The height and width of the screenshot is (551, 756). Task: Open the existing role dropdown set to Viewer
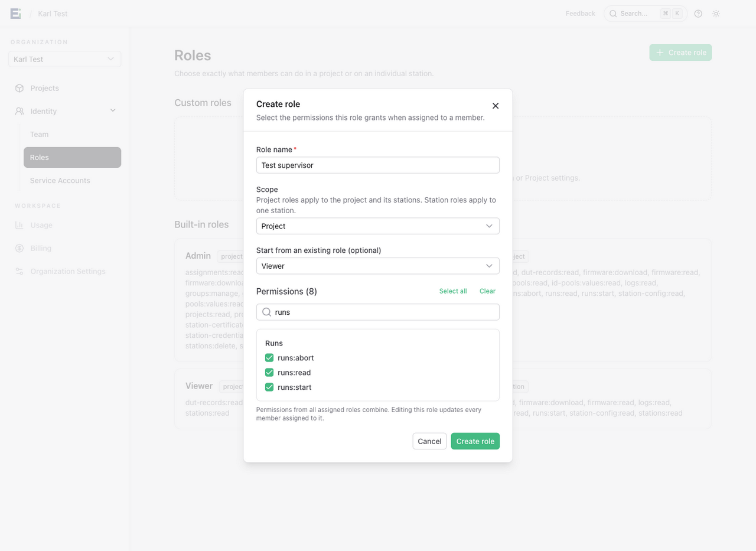(x=378, y=266)
